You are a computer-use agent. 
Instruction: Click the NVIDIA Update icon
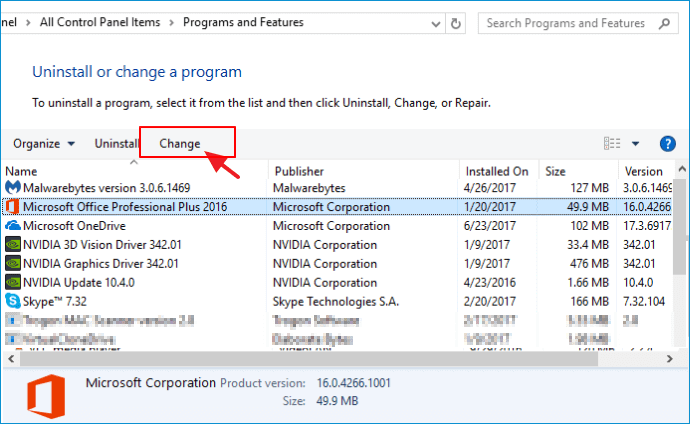(x=13, y=282)
